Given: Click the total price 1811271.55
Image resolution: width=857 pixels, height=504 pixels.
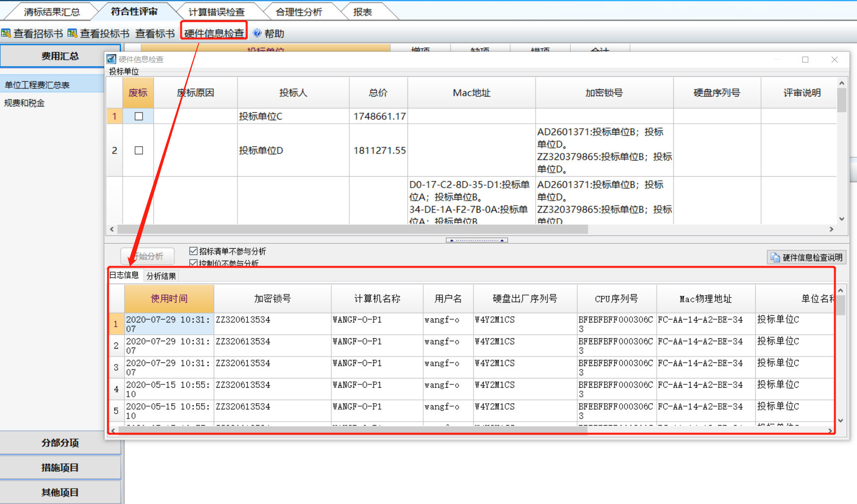Looking at the screenshot, I should (380, 150).
